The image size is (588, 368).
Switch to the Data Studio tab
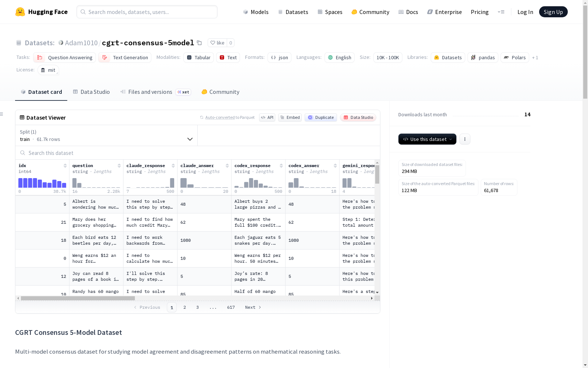coord(92,92)
